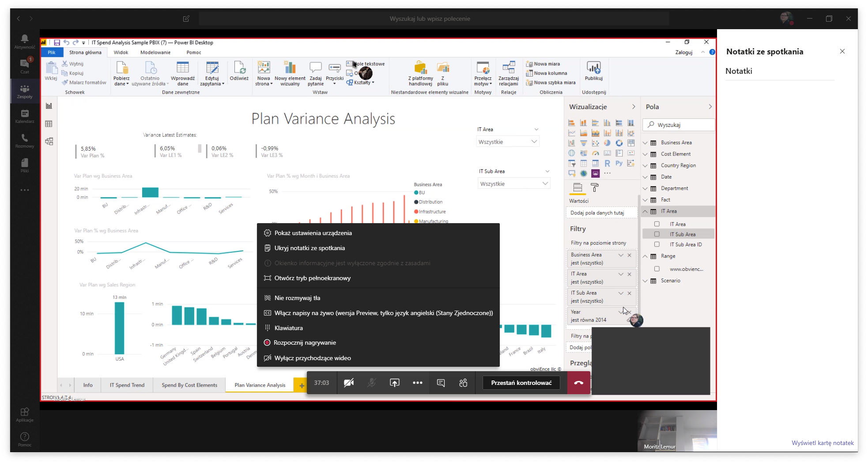868x464 pixels.
Task: Expand Country Region table in Pola
Action: click(645, 166)
